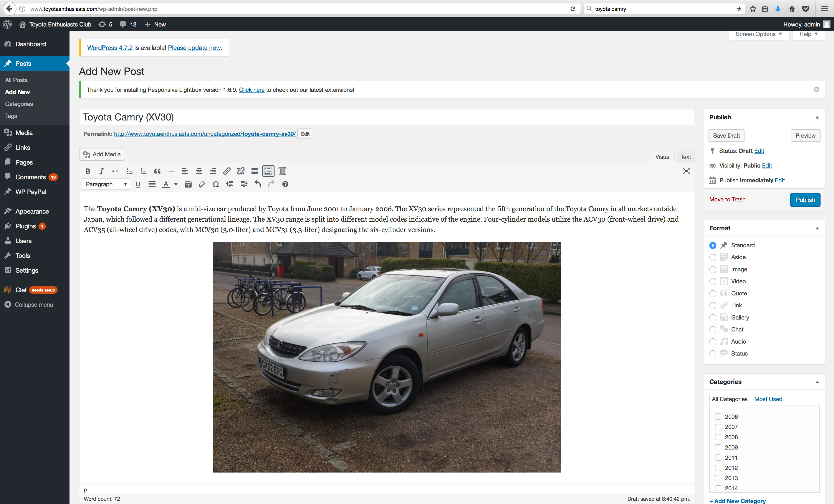Expand the Screen Options panel
The height and width of the screenshot is (504, 834).
click(758, 34)
